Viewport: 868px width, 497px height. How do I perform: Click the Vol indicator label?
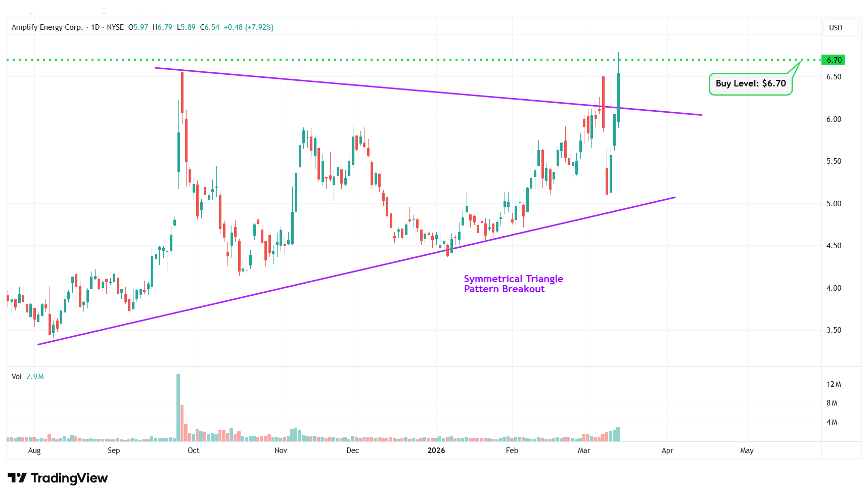point(17,377)
